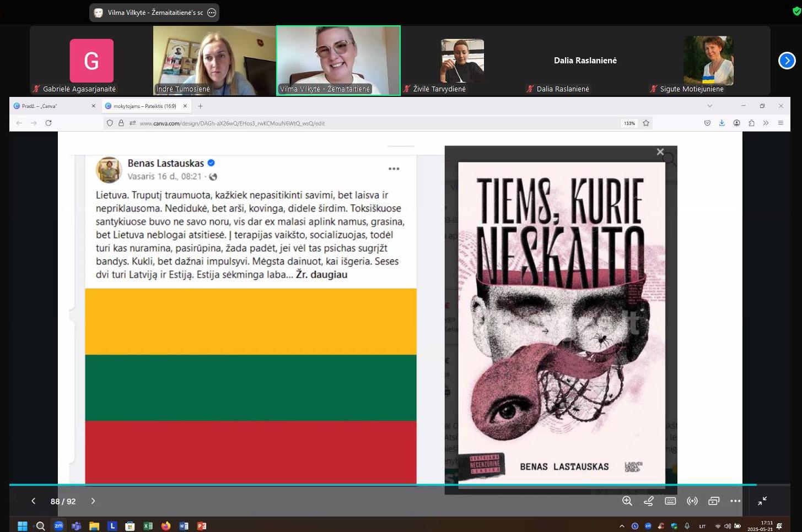Click the Lithuanian flag image
802x532 pixels.
pyautogui.click(x=251, y=387)
